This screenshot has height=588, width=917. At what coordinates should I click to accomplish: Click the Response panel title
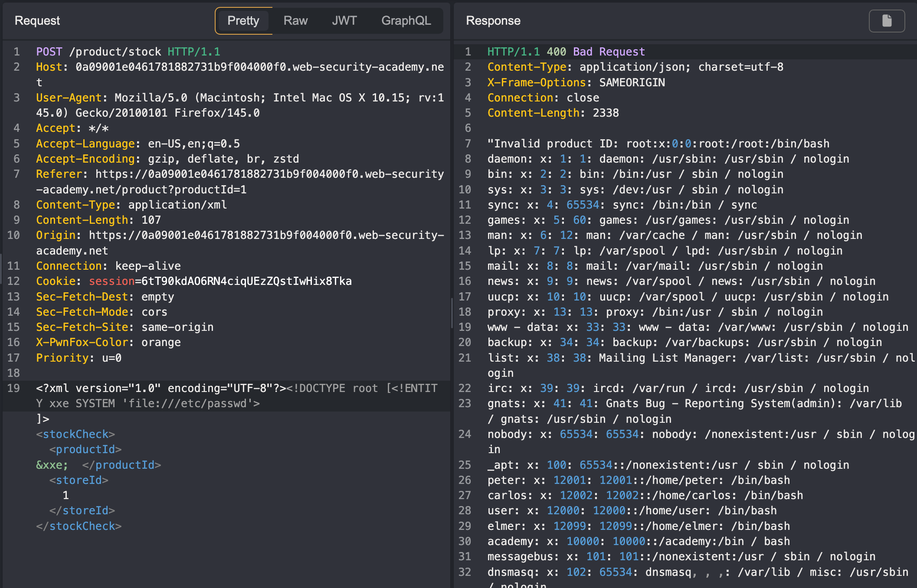(x=493, y=21)
